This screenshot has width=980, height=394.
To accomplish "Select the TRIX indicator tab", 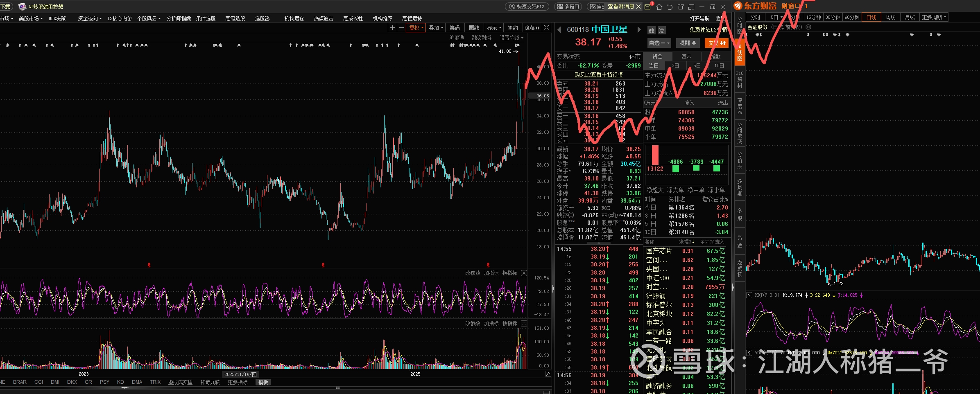I will (x=155, y=382).
